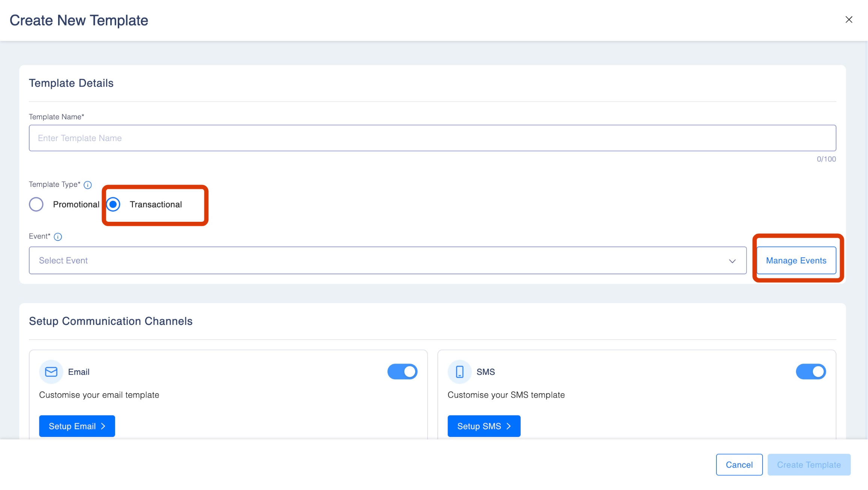Disable the Email channel toggle
Screen dimensions: 868x490
[x=402, y=372]
